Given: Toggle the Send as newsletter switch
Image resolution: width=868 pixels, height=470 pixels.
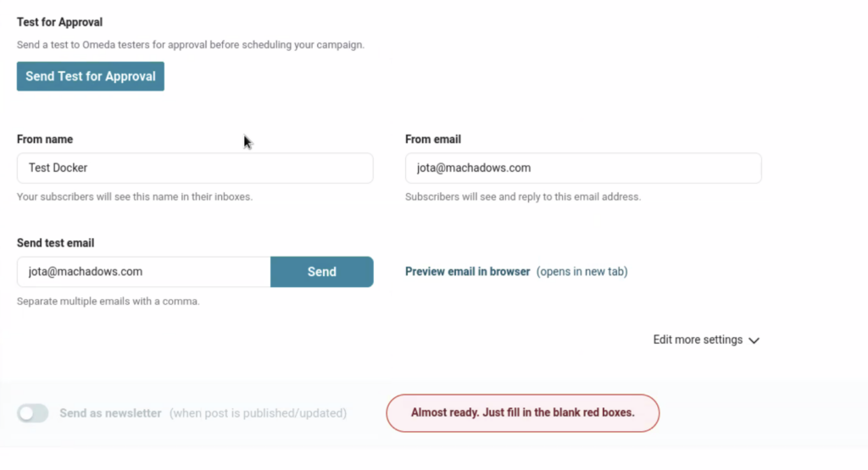Looking at the screenshot, I should pos(33,413).
